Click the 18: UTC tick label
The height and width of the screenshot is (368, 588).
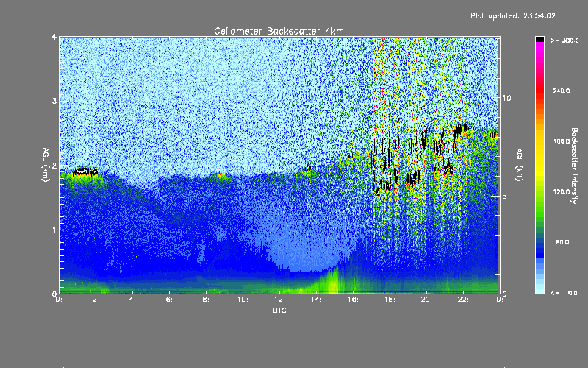click(390, 300)
